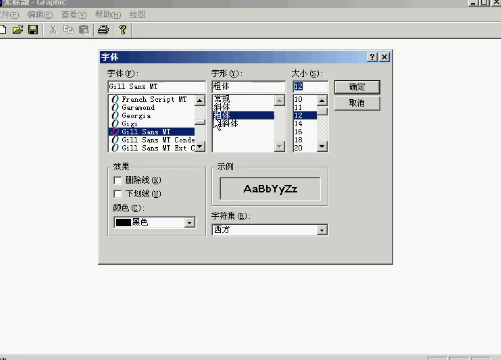This screenshot has width=501, height=360.
Task: Close the font dialog with X
Action: point(384,57)
